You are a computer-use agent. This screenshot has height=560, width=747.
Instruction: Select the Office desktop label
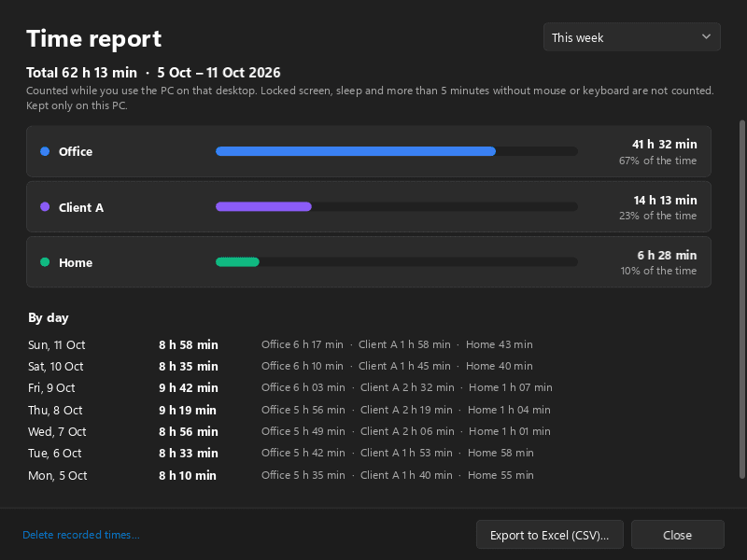(76, 151)
